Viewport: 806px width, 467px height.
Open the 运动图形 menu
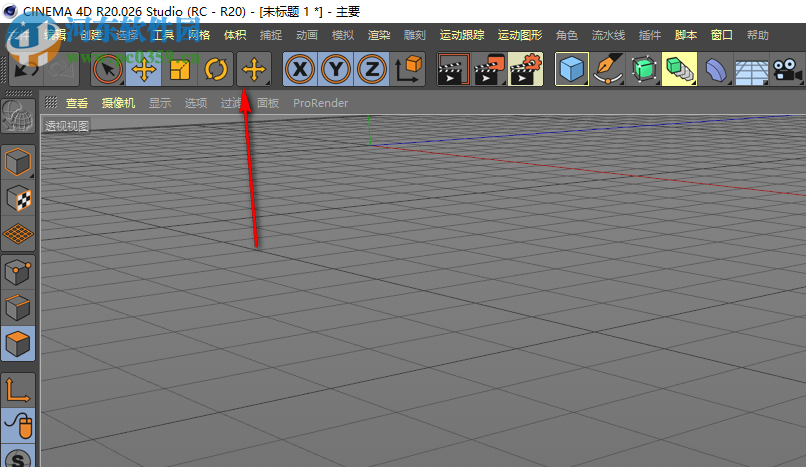(x=520, y=35)
